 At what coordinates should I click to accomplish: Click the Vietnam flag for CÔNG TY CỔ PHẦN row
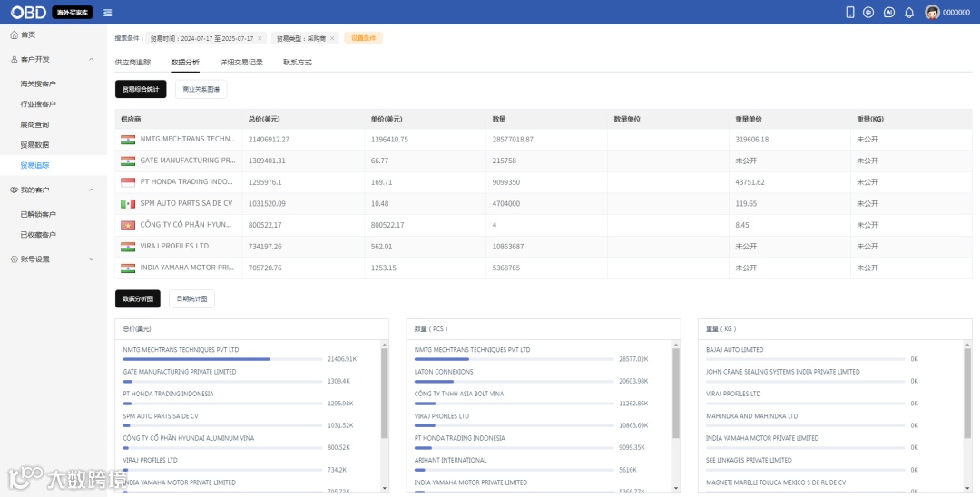tap(128, 225)
